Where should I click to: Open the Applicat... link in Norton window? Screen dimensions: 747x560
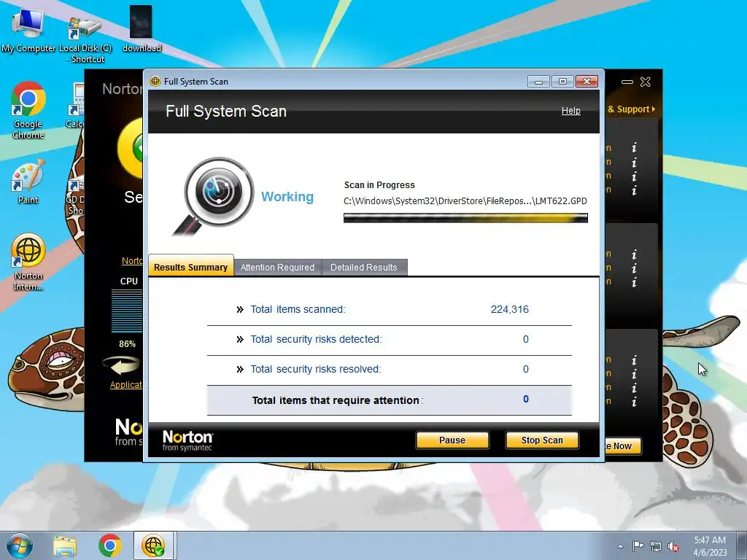coord(125,385)
